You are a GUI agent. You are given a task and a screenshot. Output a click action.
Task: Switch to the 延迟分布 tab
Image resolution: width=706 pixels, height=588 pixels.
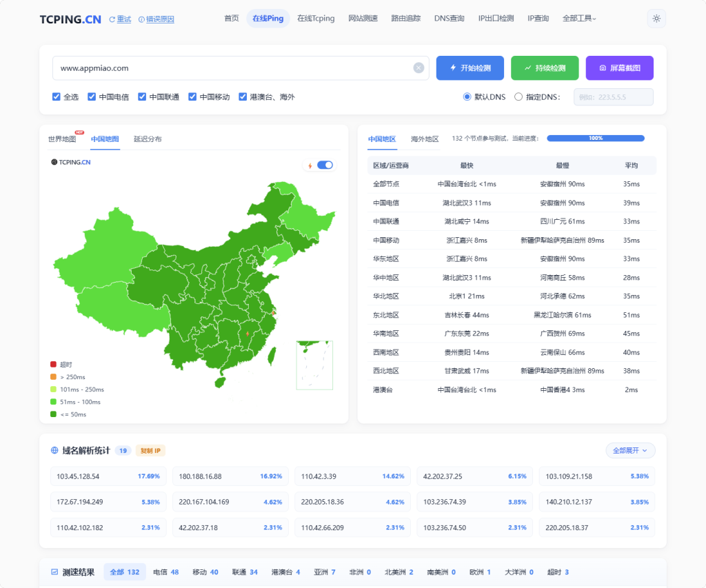pyautogui.click(x=148, y=139)
